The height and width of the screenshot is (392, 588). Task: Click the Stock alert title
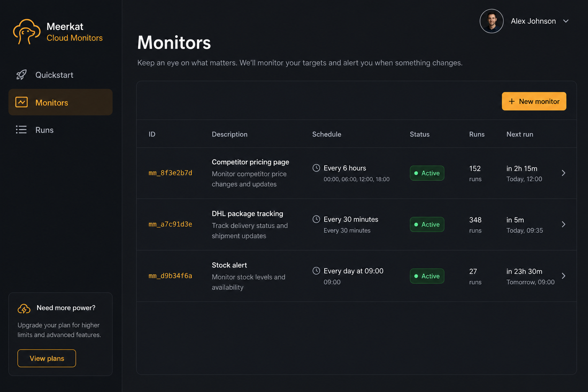pyautogui.click(x=229, y=265)
